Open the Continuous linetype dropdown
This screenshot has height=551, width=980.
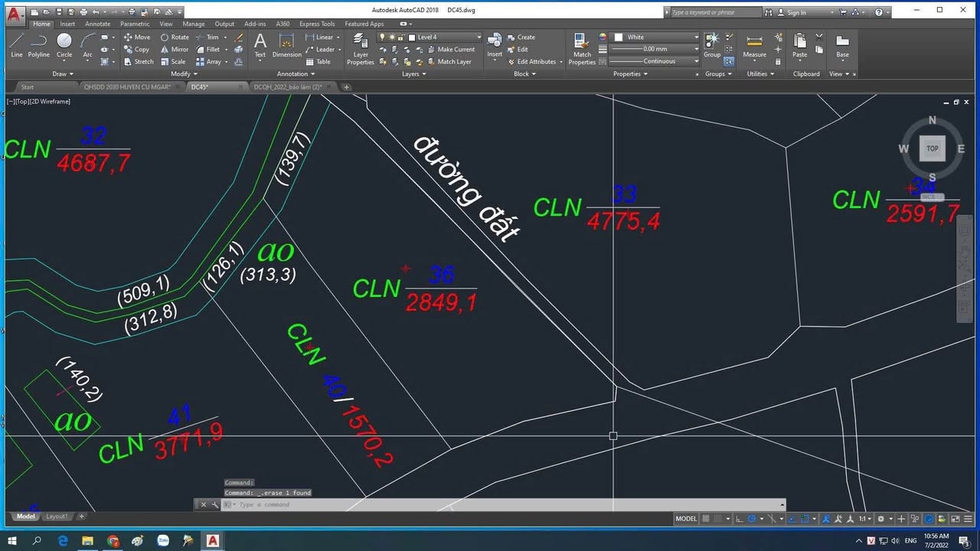658,61
